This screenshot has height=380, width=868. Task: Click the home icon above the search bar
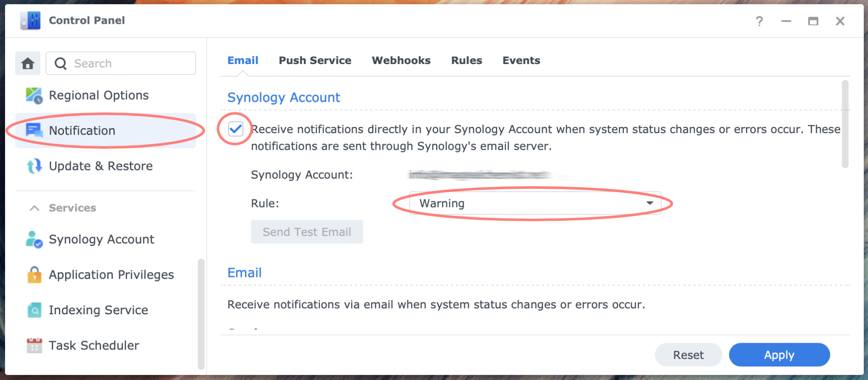tap(27, 63)
